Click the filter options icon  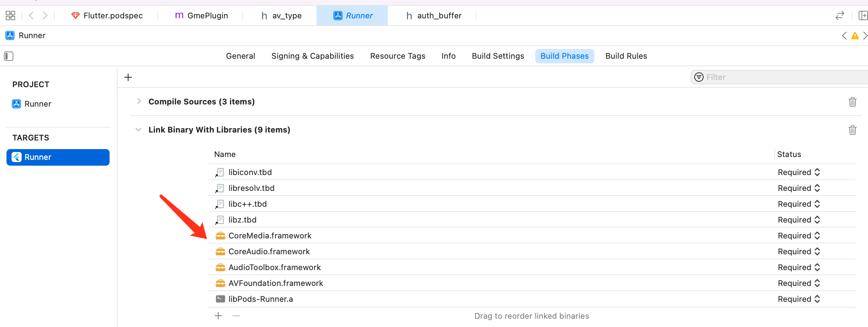tap(699, 77)
